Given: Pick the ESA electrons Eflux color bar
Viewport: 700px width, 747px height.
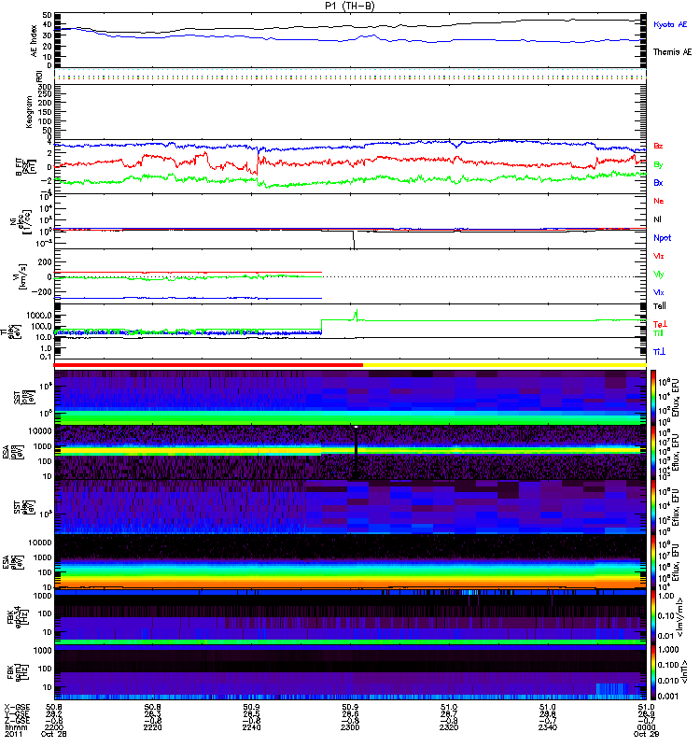Looking at the screenshot, I should (653, 562).
